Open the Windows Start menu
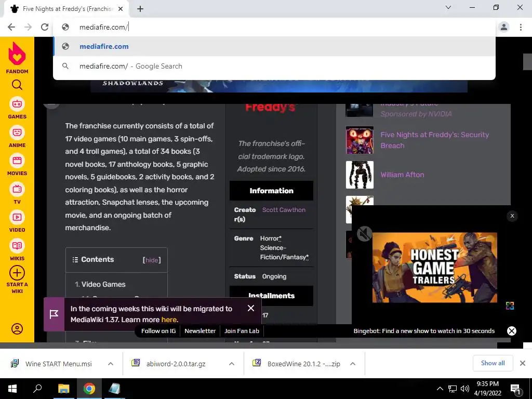Viewport: 532px width, 399px height. (x=12, y=389)
